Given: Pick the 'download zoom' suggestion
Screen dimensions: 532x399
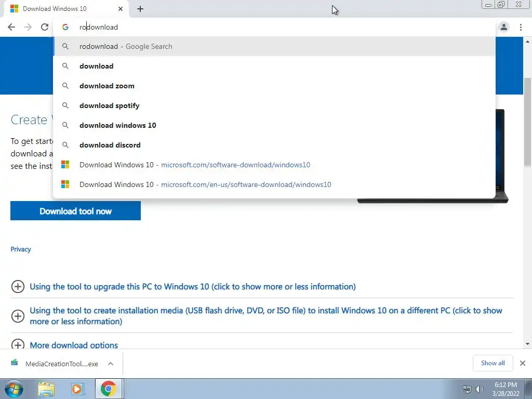Looking at the screenshot, I should coord(274,86).
